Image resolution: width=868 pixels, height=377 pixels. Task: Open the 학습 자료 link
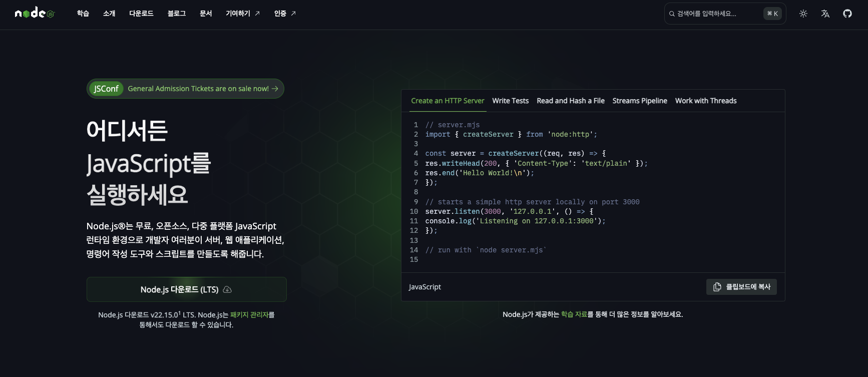click(574, 314)
